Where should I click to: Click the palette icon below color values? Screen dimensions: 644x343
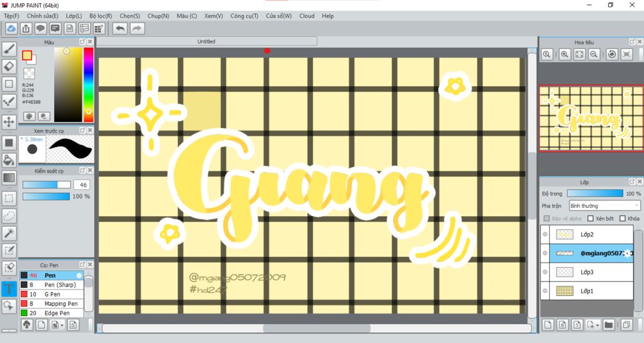[29, 116]
